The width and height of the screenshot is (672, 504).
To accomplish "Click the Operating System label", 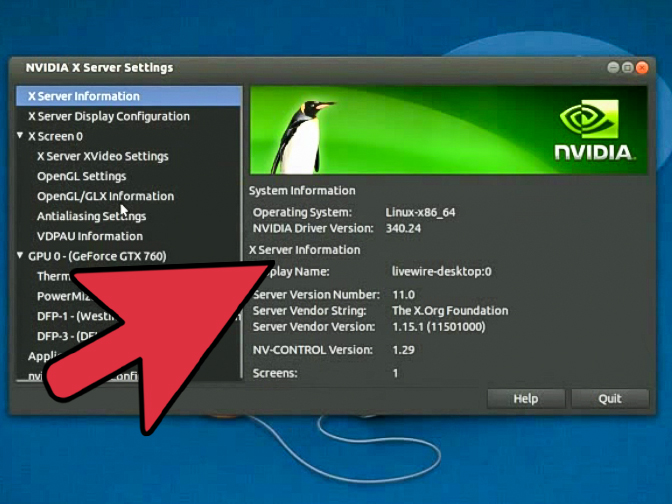I will [x=302, y=213].
